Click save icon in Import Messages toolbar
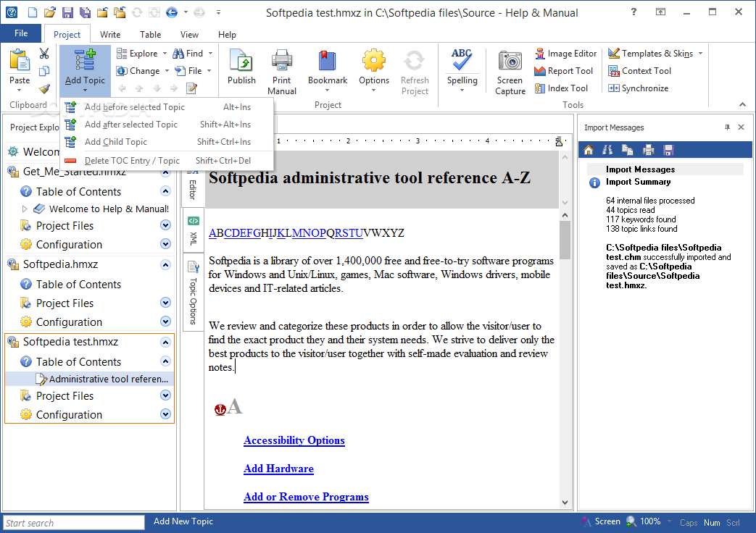756x533 pixels. 668,150
